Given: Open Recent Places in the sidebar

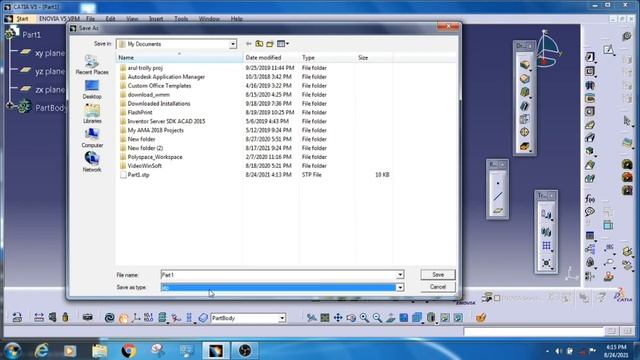Looking at the screenshot, I should [x=92, y=65].
